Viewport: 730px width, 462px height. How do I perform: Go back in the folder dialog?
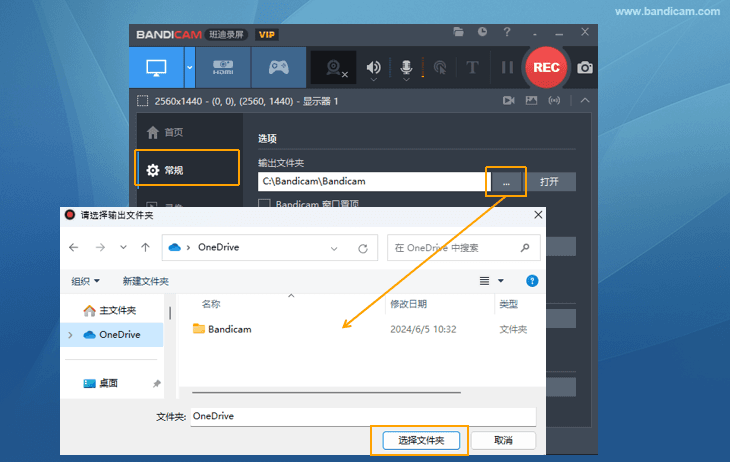pos(74,247)
